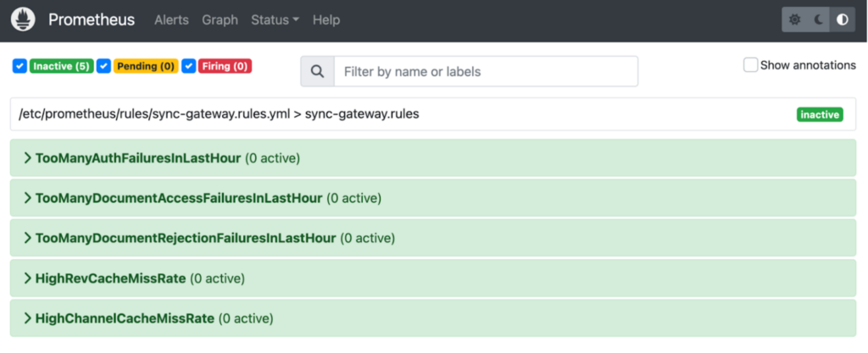This screenshot has height=353, width=868.
Task: Click the yellow Pending (0) badge
Action: click(x=146, y=66)
